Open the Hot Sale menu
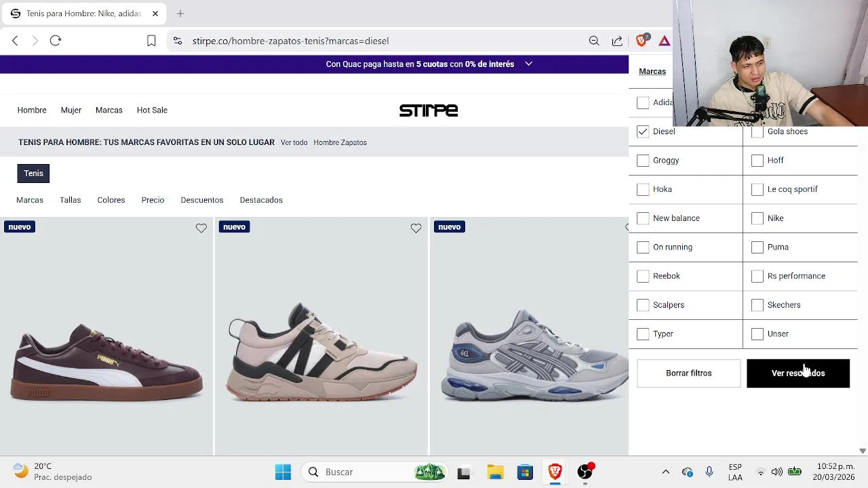This screenshot has width=868, height=488. click(x=152, y=110)
